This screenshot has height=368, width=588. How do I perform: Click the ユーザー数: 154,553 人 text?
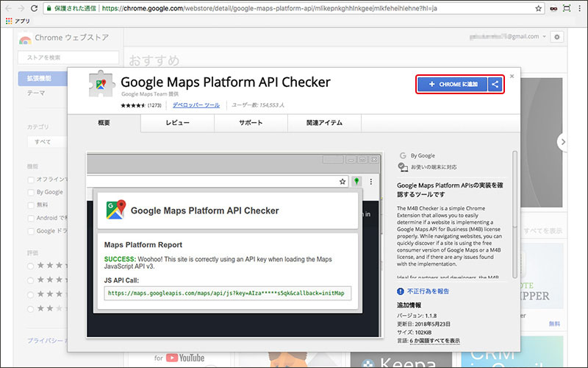coord(258,105)
